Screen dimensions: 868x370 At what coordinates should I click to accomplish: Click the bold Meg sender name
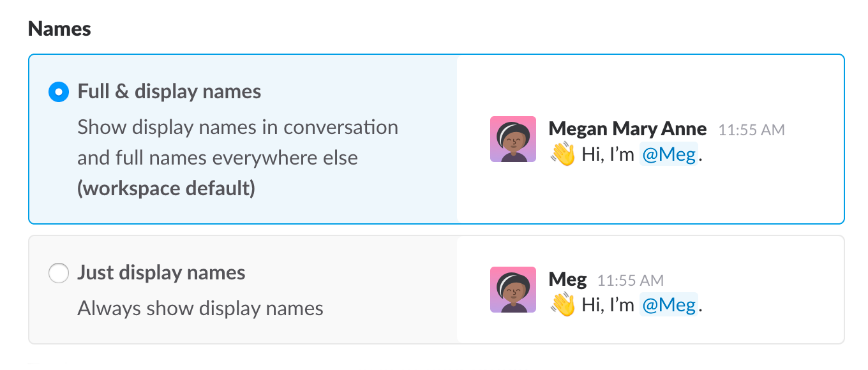coord(567,279)
